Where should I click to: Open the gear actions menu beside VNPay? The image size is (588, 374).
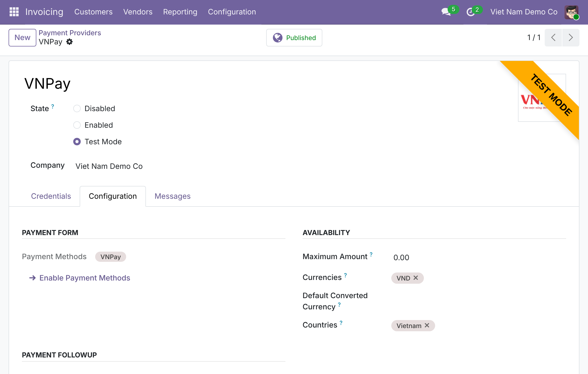pyautogui.click(x=69, y=42)
